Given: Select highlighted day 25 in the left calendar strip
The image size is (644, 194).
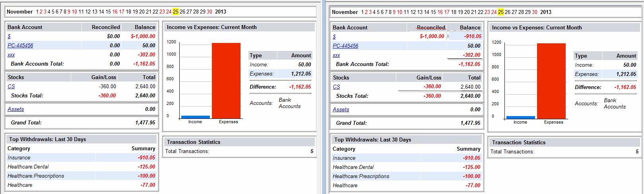Looking at the screenshot, I should (176, 12).
